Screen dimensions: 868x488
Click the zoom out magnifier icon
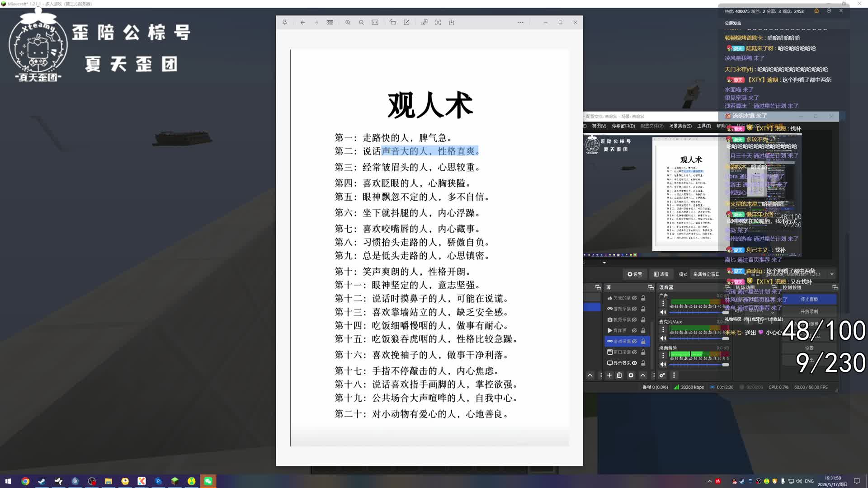point(361,23)
